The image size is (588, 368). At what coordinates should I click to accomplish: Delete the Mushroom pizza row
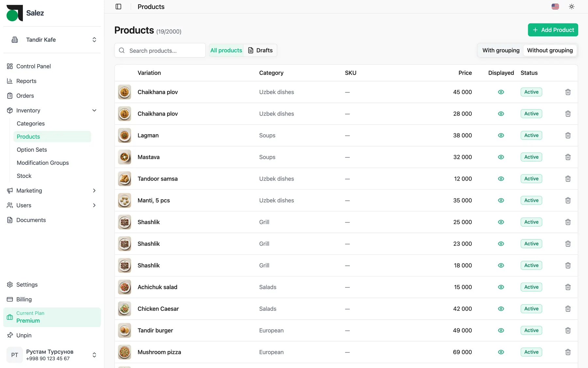pos(568,352)
